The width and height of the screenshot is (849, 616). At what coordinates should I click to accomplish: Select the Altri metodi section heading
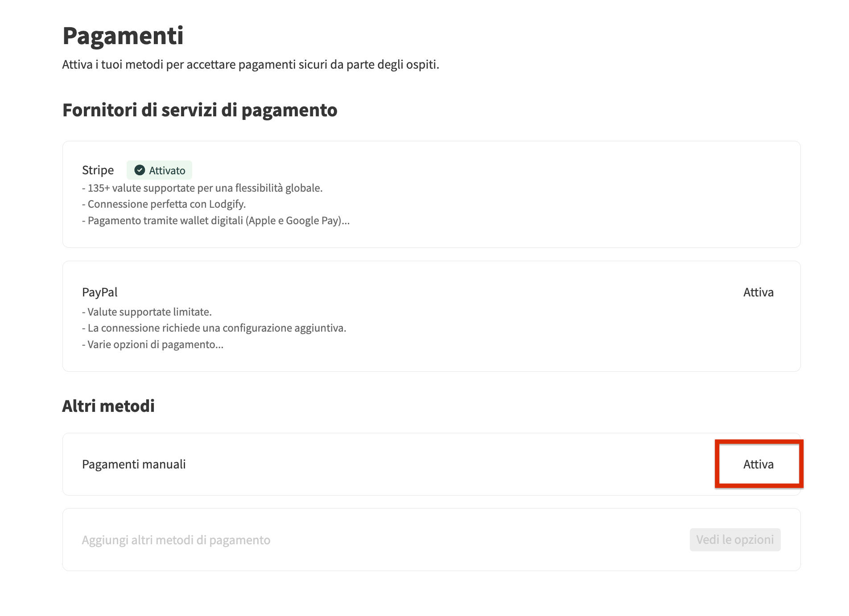coord(108,406)
